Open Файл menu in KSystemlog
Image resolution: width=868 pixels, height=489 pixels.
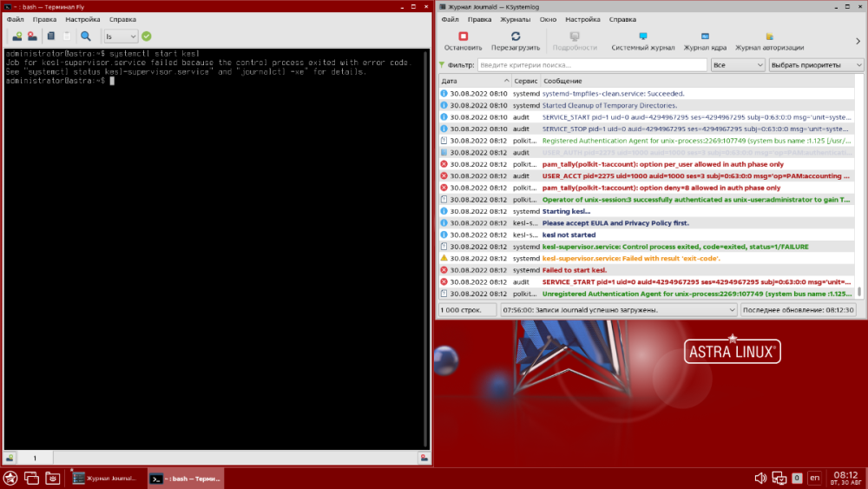[x=450, y=19]
